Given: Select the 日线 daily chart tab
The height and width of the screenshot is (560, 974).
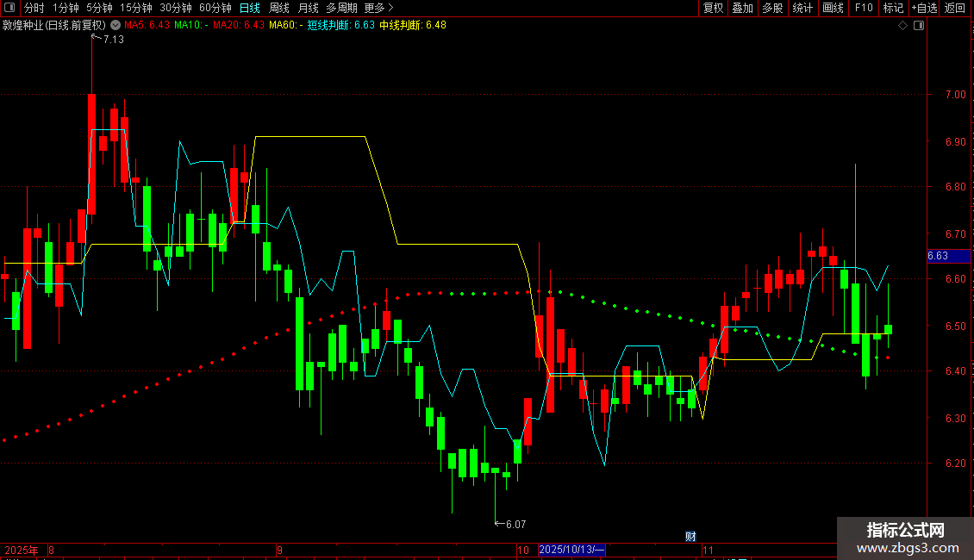Looking at the screenshot, I should [250, 8].
